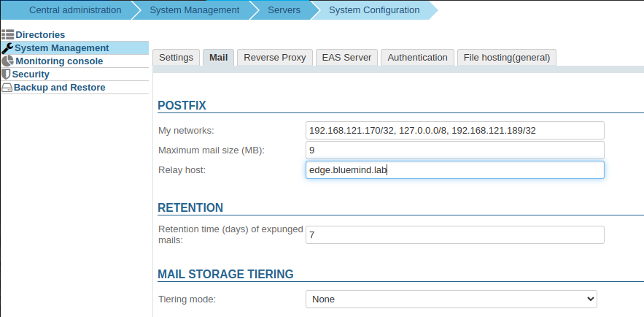This screenshot has width=644, height=317.
Task: Click the Directories grid icon
Action: pyautogui.click(x=7, y=34)
